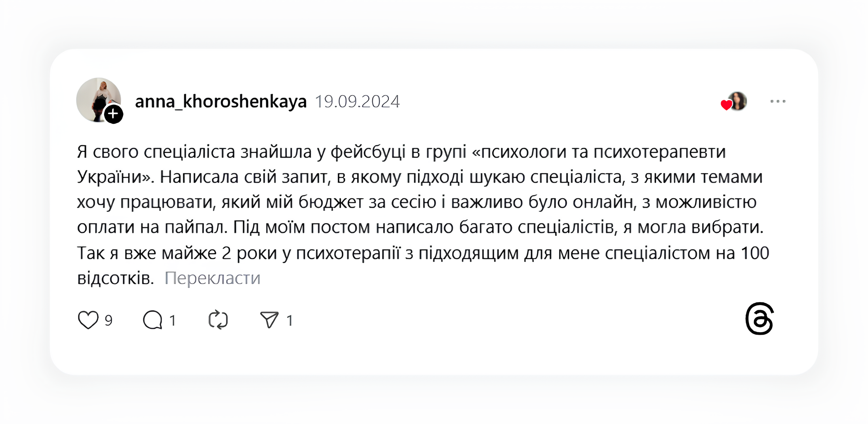Follow anna_khoroshenkaya with the plus badge
The image size is (868, 424).
[114, 114]
